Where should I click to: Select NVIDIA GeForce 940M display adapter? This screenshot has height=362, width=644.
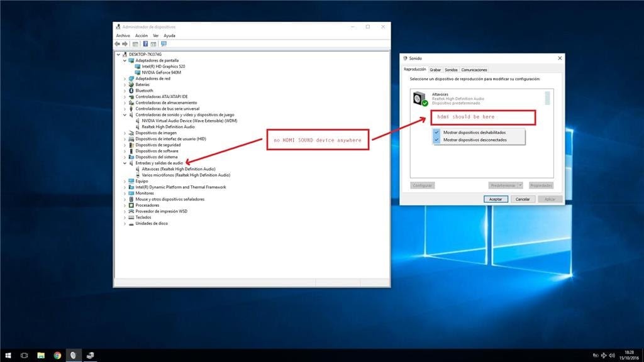pos(161,72)
